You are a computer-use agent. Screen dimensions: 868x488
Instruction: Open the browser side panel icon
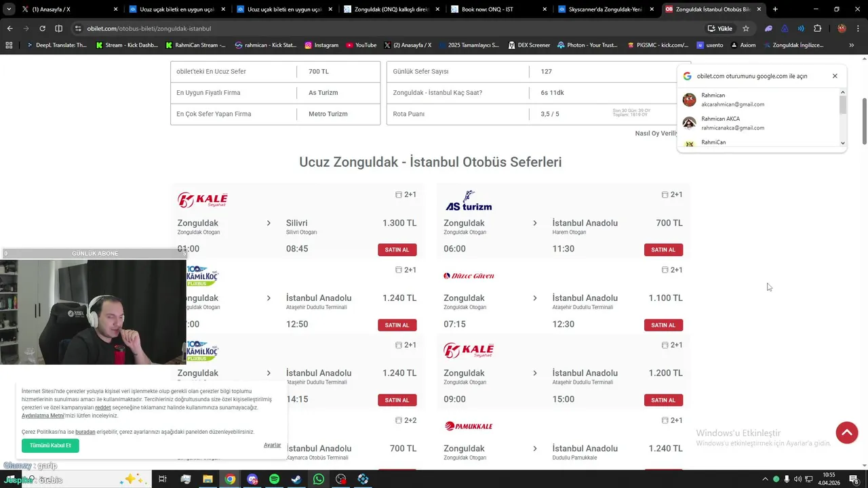[x=58, y=28]
